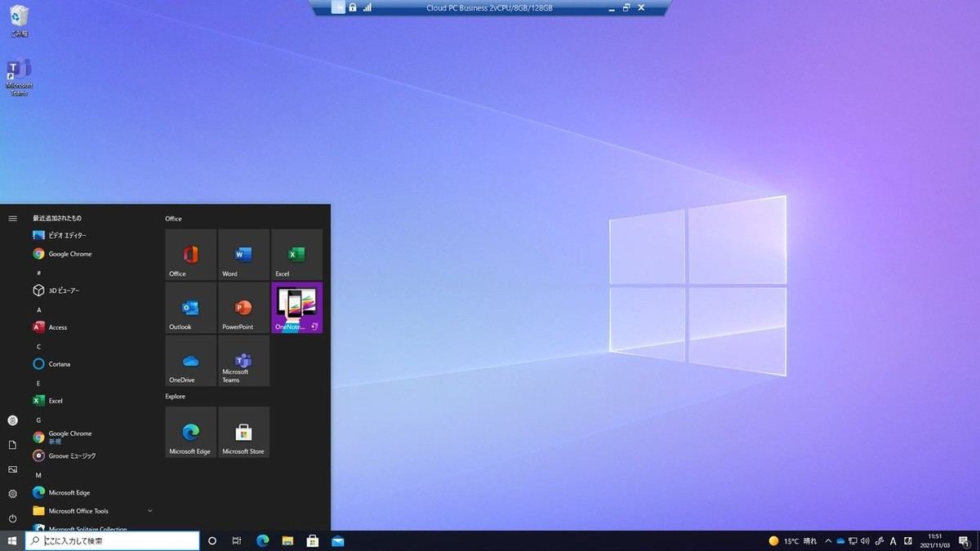Click the Power button in Start sidebar
The width and height of the screenshot is (980, 551).
click(x=12, y=518)
